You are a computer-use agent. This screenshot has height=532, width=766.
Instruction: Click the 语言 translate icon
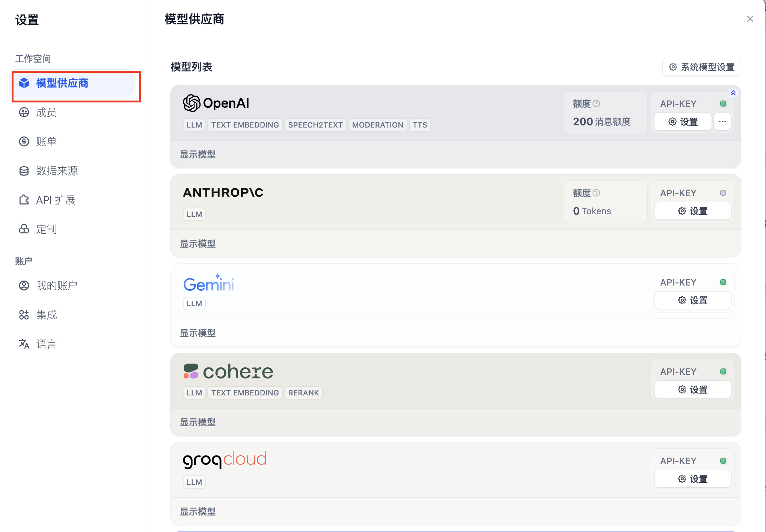(24, 344)
